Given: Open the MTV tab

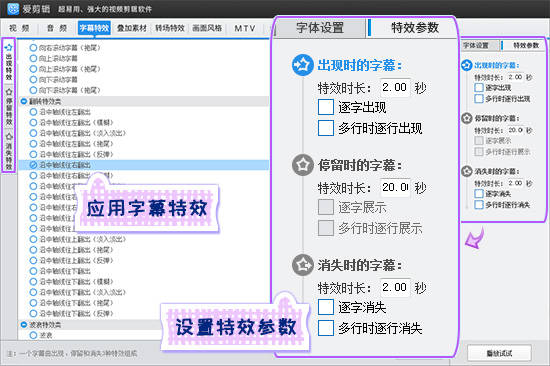Looking at the screenshot, I should (245, 28).
